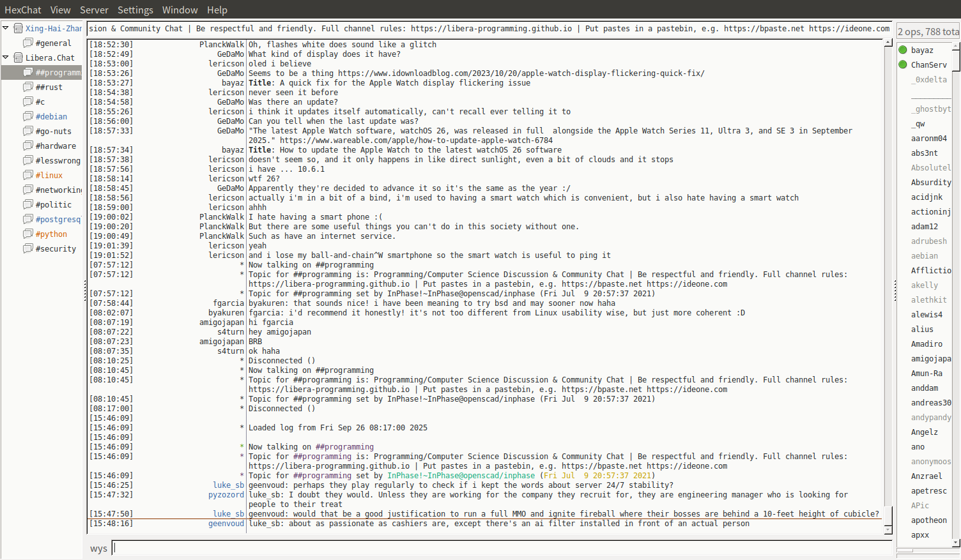The width and height of the screenshot is (961, 560).
Task: Click the green status icon beside ChanServ
Action: click(x=903, y=64)
